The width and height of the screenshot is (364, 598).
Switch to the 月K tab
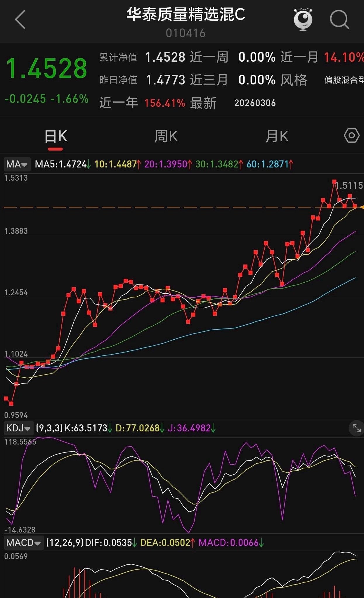click(x=277, y=136)
